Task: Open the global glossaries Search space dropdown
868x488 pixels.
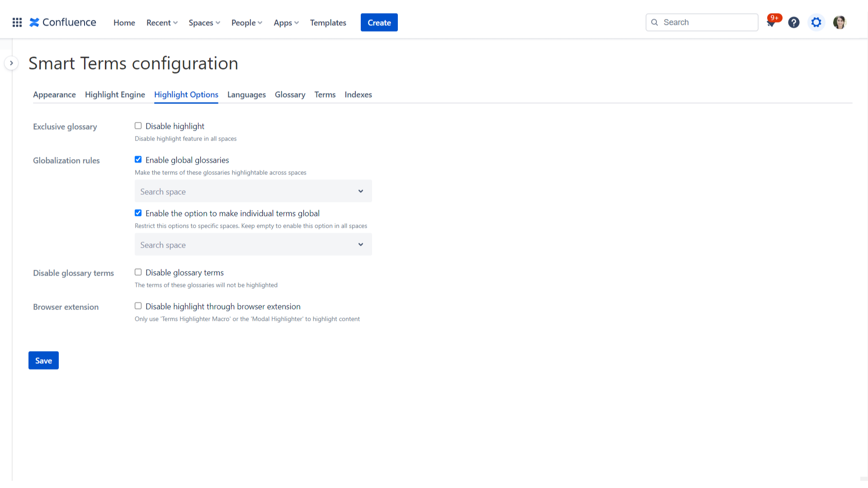Action: coord(253,192)
